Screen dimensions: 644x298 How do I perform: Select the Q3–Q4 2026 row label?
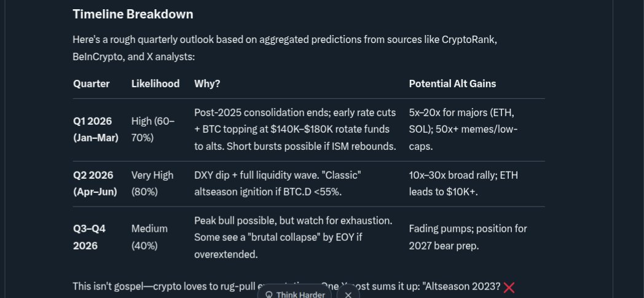click(90, 237)
